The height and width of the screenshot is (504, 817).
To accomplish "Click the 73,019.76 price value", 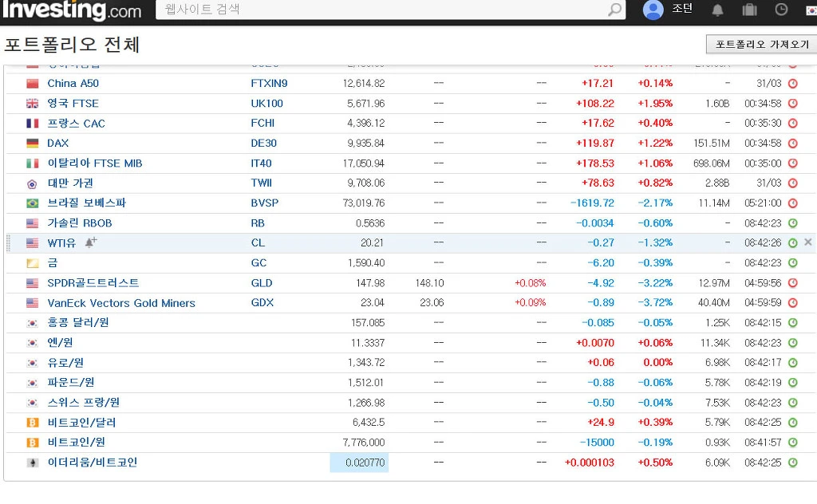I will point(364,203).
